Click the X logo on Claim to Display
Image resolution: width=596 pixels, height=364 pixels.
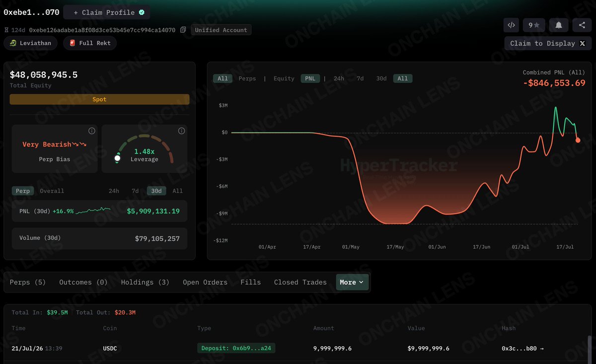click(x=582, y=43)
